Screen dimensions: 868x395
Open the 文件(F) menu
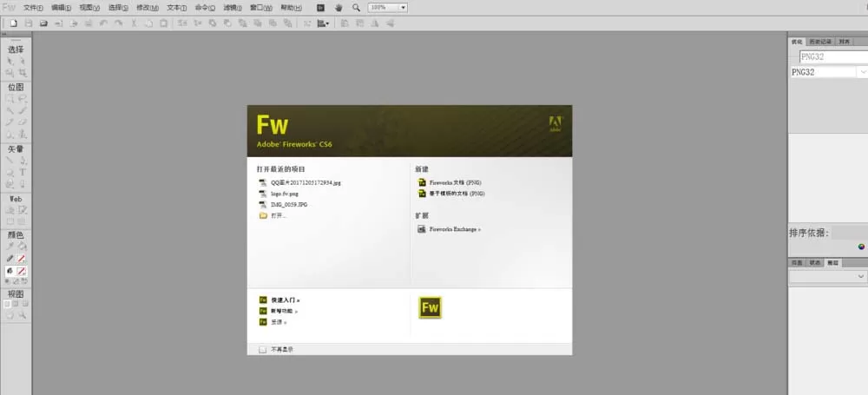33,8
